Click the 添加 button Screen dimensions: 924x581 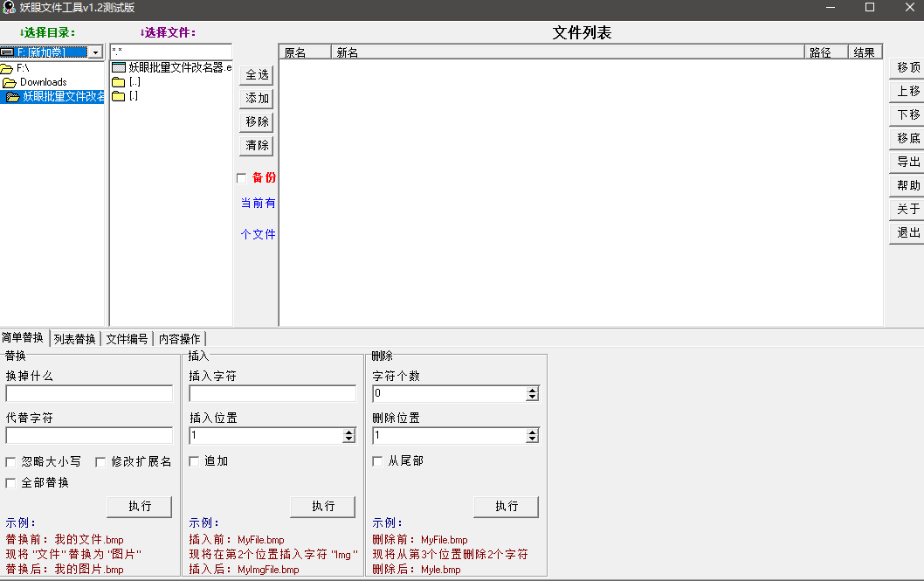coord(257,99)
